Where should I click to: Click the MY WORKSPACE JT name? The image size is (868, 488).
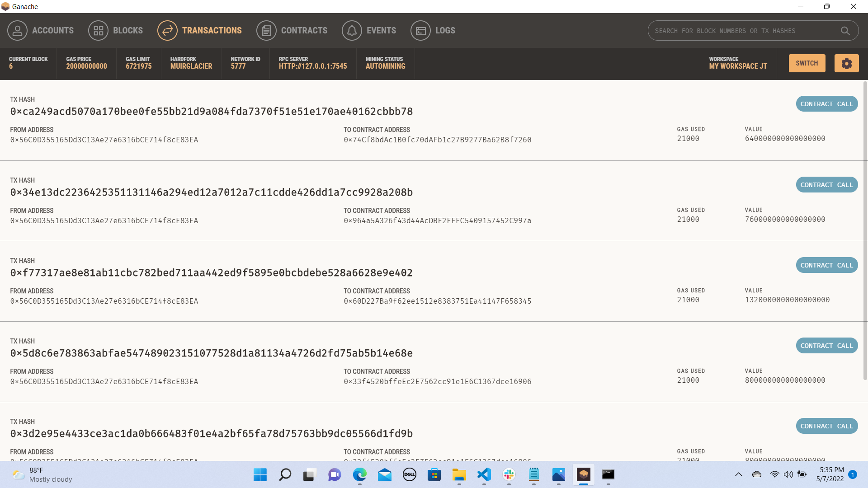738,66
